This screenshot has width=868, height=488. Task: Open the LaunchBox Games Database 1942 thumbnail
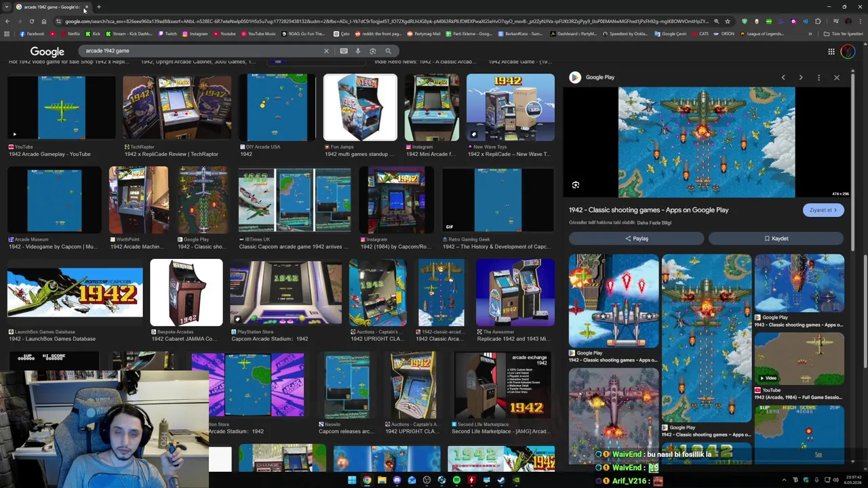point(75,292)
